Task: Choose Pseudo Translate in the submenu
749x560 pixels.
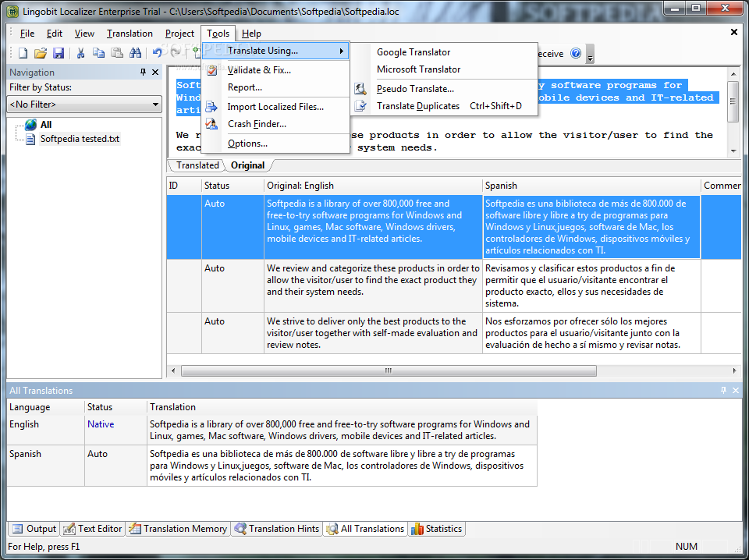Action: 444,89
